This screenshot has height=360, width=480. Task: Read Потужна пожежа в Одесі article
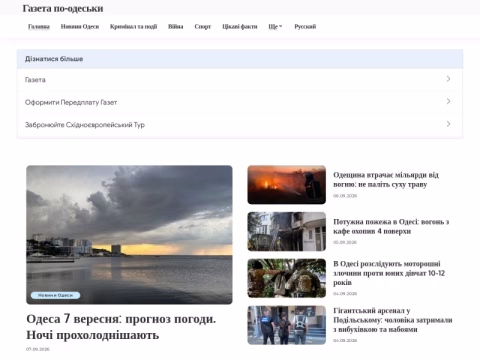pyautogui.click(x=391, y=226)
